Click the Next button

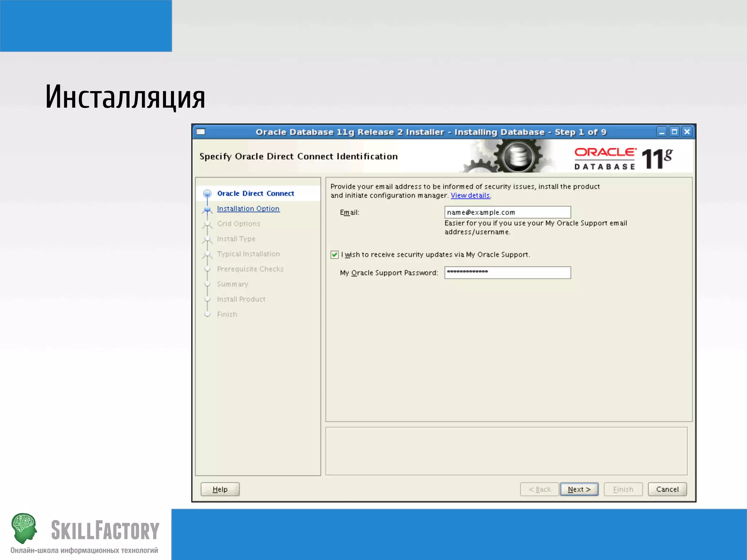[579, 489]
